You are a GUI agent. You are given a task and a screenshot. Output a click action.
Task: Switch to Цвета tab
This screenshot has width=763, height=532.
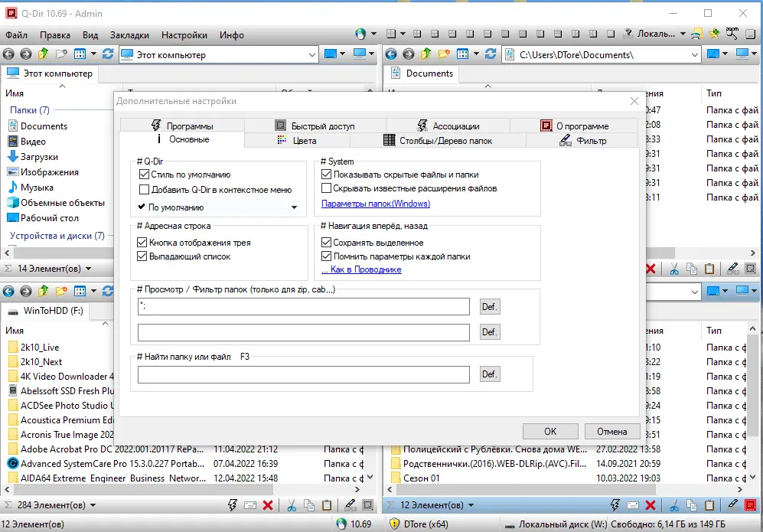297,141
